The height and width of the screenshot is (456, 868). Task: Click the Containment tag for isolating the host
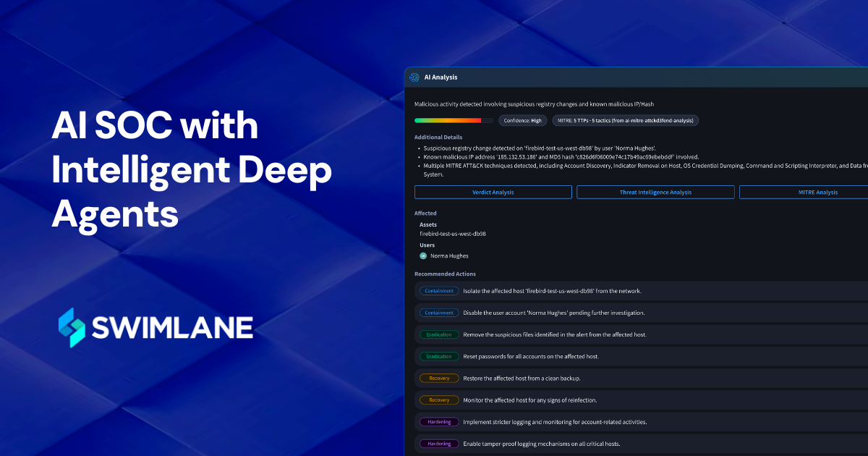439,291
